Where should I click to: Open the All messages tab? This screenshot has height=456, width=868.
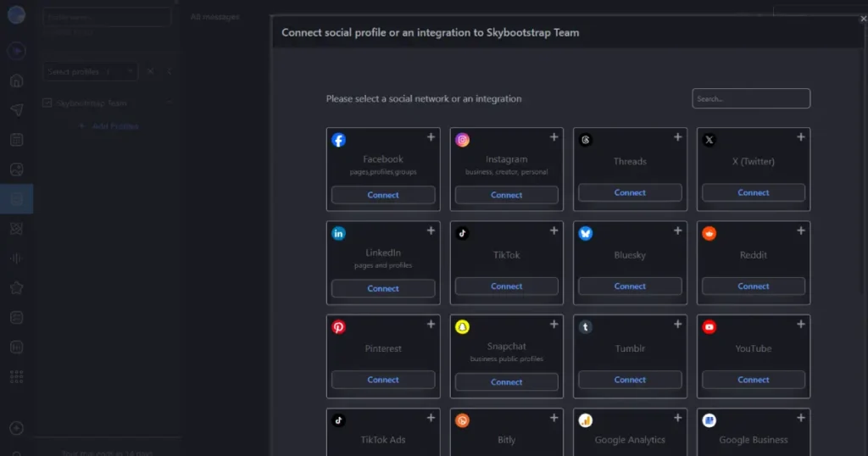(x=214, y=17)
